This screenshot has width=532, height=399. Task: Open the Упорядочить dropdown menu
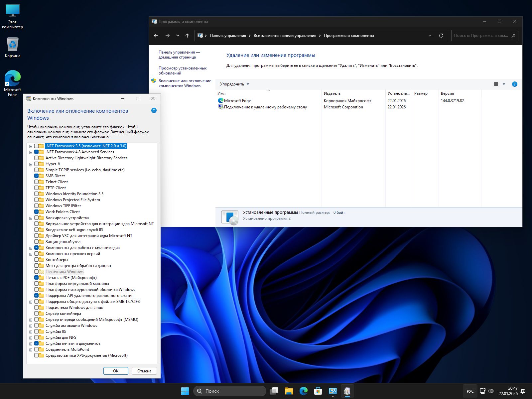[234, 84]
